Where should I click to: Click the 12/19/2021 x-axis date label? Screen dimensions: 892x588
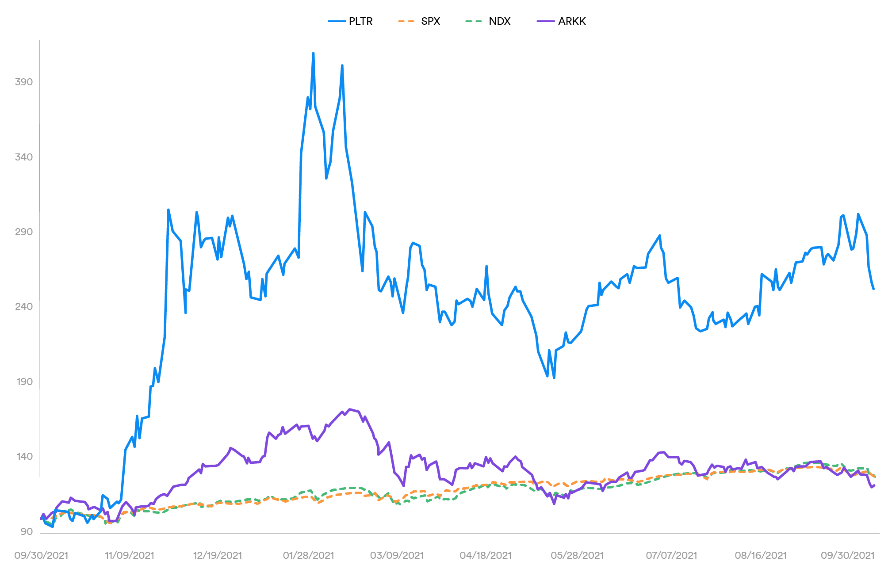(x=218, y=555)
